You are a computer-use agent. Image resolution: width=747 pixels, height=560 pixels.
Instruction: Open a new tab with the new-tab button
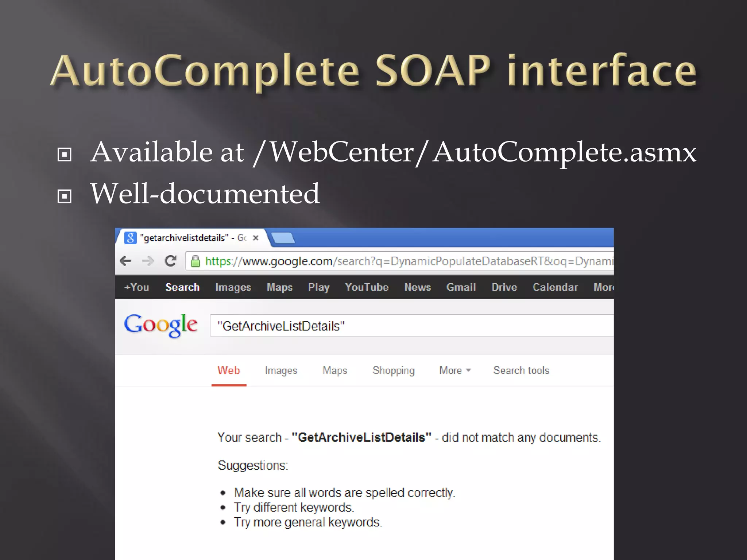pos(283,238)
